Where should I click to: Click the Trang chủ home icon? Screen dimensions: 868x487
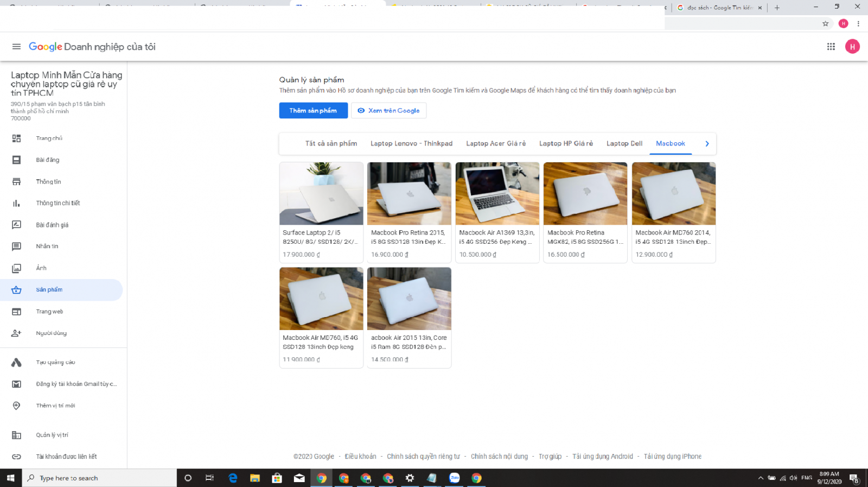(16, 138)
